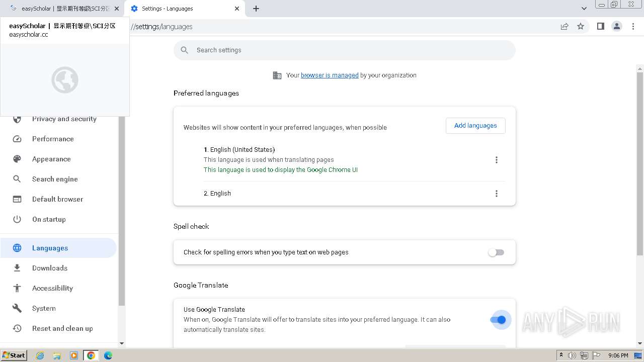The height and width of the screenshot is (362, 644).
Task: Open Chrome three-dot menu
Action: (633, 27)
